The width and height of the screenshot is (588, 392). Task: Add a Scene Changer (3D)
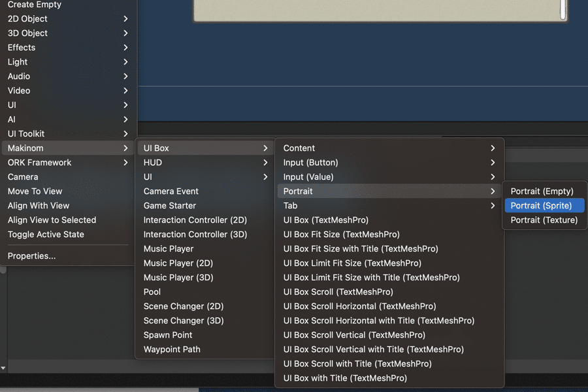tap(205, 321)
